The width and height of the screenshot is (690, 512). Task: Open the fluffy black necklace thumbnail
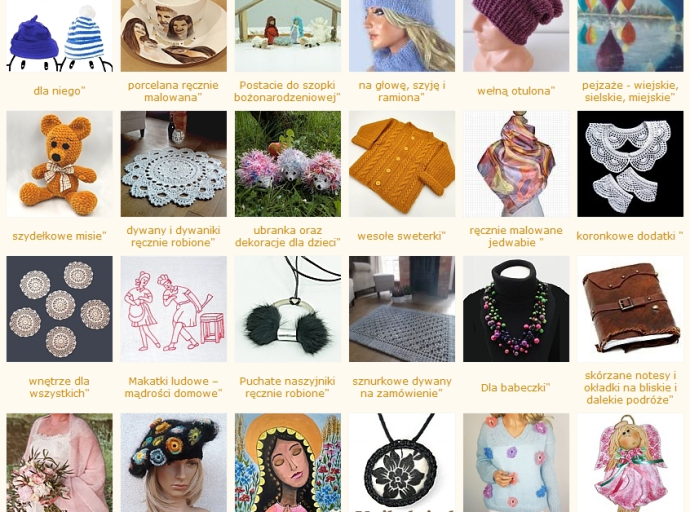point(288,309)
